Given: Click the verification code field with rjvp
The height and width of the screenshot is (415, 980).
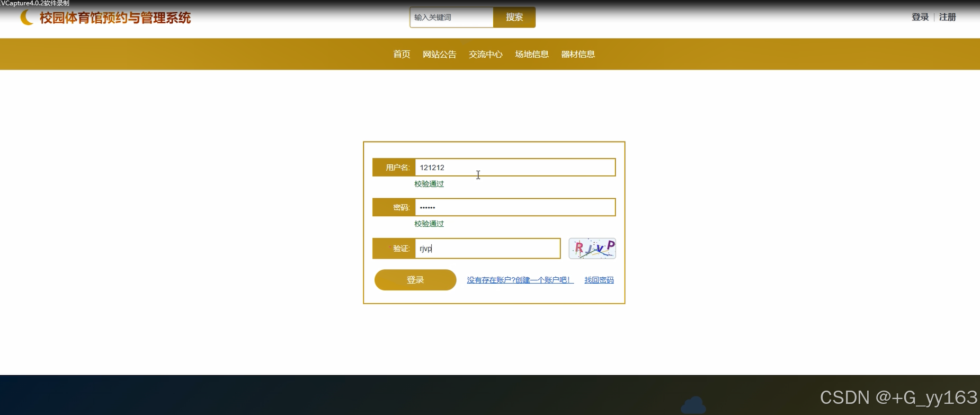Looking at the screenshot, I should click(x=487, y=249).
